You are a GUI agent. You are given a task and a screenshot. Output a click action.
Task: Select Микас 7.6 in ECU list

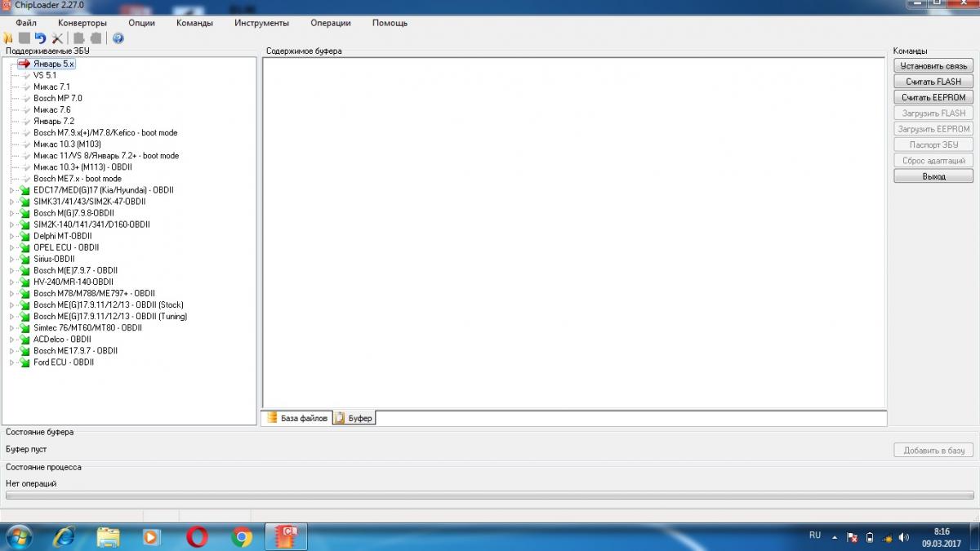click(x=51, y=109)
